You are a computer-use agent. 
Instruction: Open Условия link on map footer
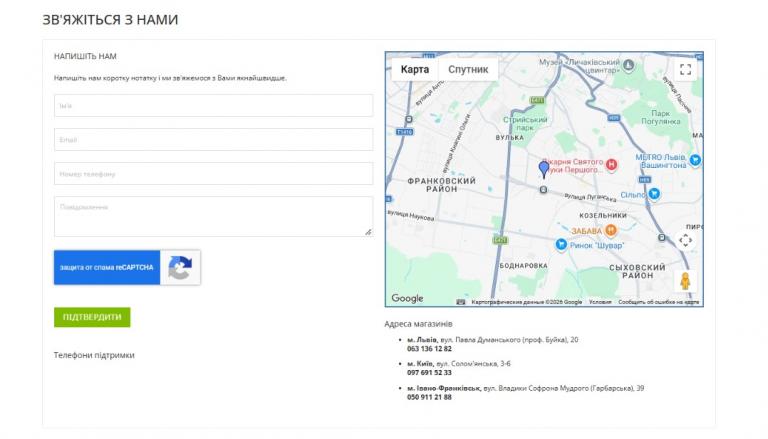click(x=600, y=302)
